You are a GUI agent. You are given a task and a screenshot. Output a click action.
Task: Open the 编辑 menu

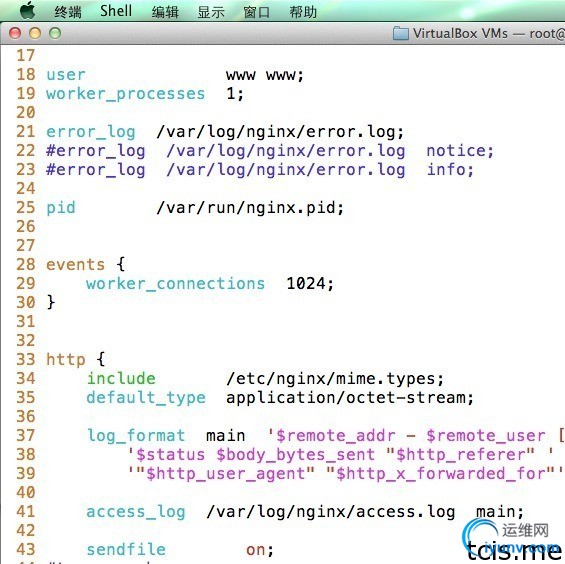coord(165,12)
